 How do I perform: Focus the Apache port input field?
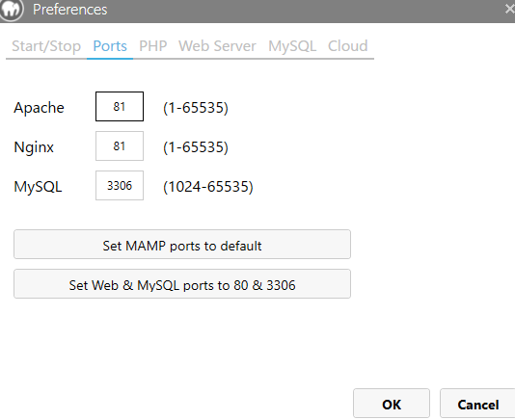(x=120, y=106)
